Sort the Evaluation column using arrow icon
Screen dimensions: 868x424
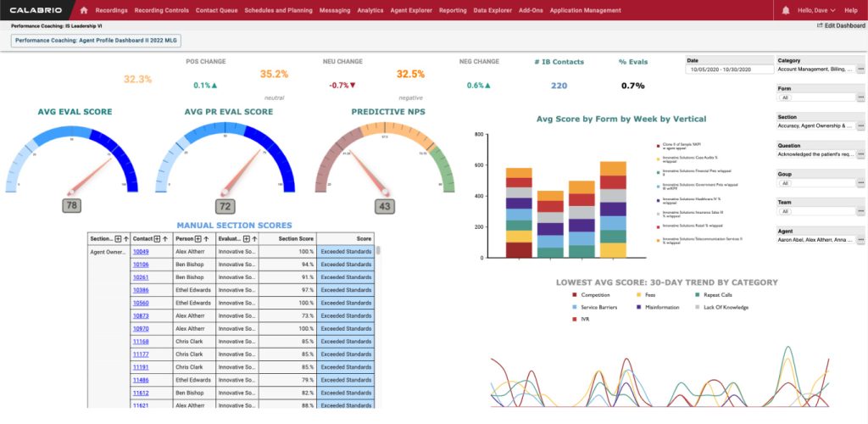[255, 239]
